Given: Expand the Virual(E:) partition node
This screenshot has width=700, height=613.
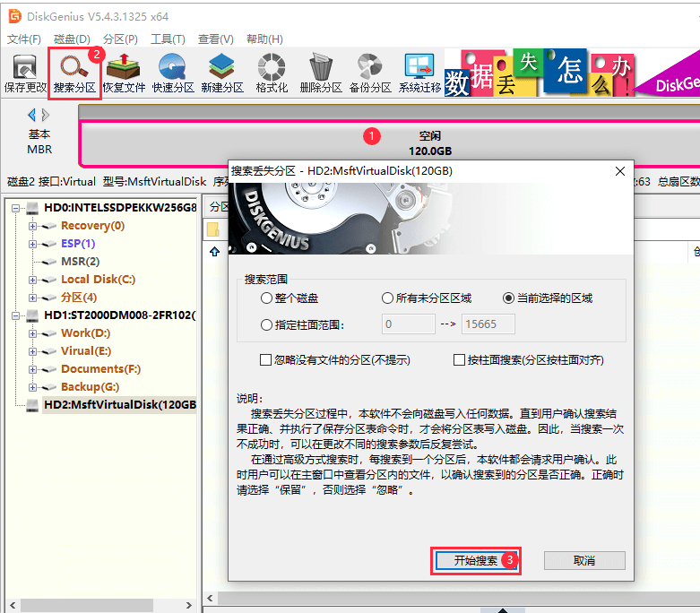Looking at the screenshot, I should [32, 351].
